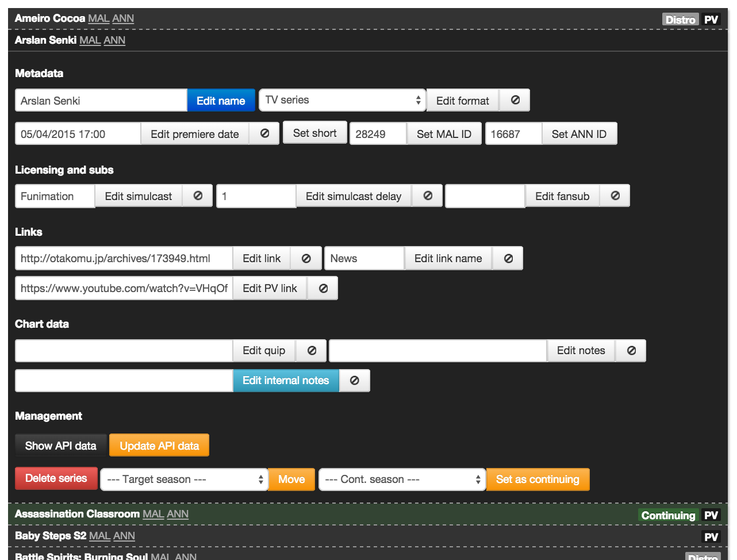The height and width of the screenshot is (560, 737).
Task: Expand the Assassination Classroom series row
Action: (x=78, y=514)
